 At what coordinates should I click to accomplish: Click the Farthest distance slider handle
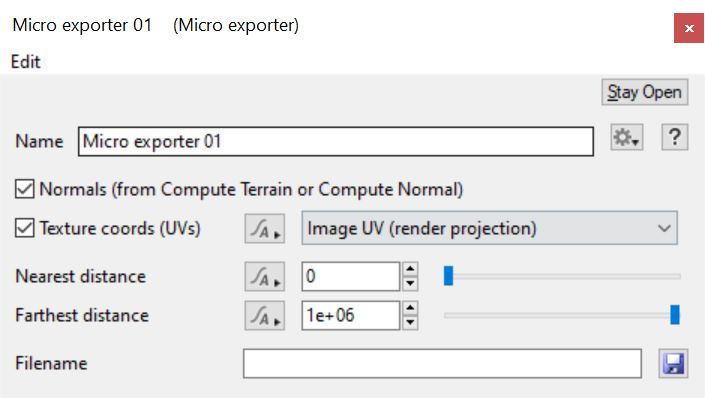675,314
